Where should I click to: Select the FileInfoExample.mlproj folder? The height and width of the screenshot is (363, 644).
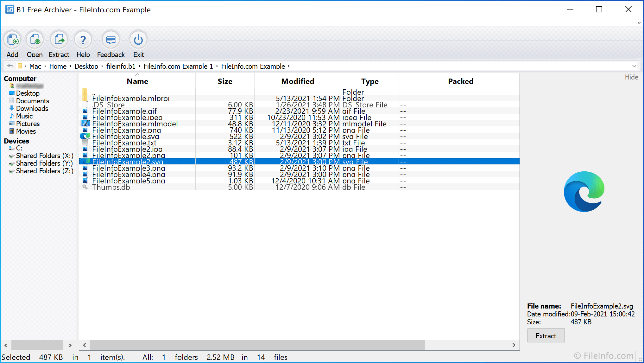pos(299,99)
